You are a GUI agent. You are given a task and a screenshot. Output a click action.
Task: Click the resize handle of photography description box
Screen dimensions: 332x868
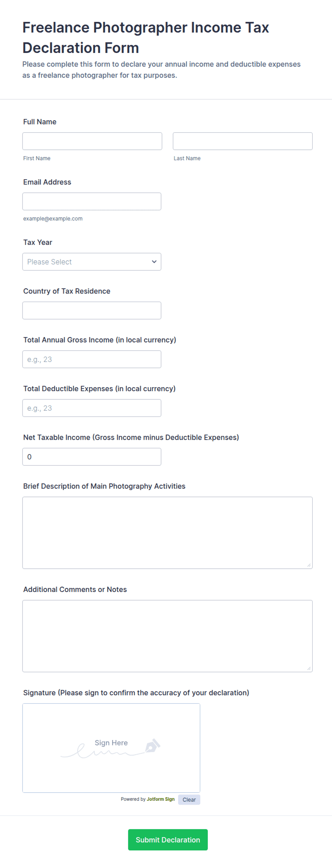click(309, 565)
